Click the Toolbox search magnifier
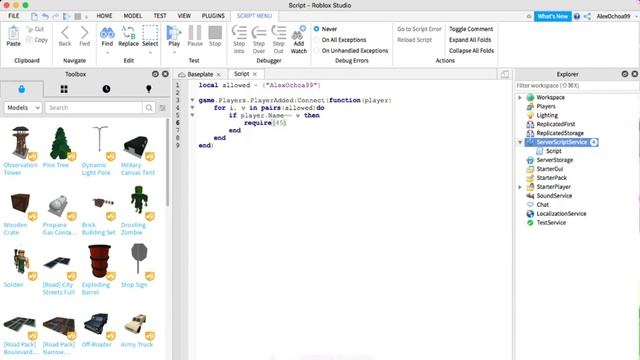This screenshot has width=640, height=360. (x=149, y=108)
